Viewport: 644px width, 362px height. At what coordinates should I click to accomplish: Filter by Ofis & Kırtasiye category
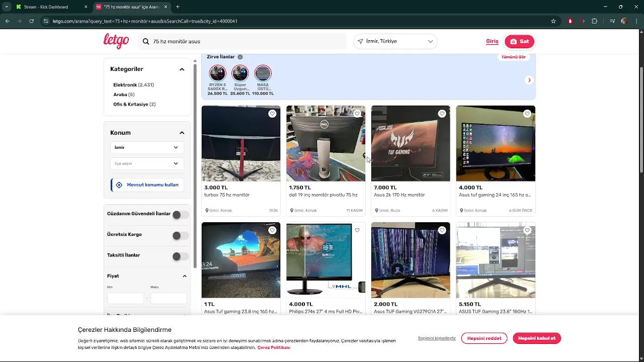coord(134,104)
